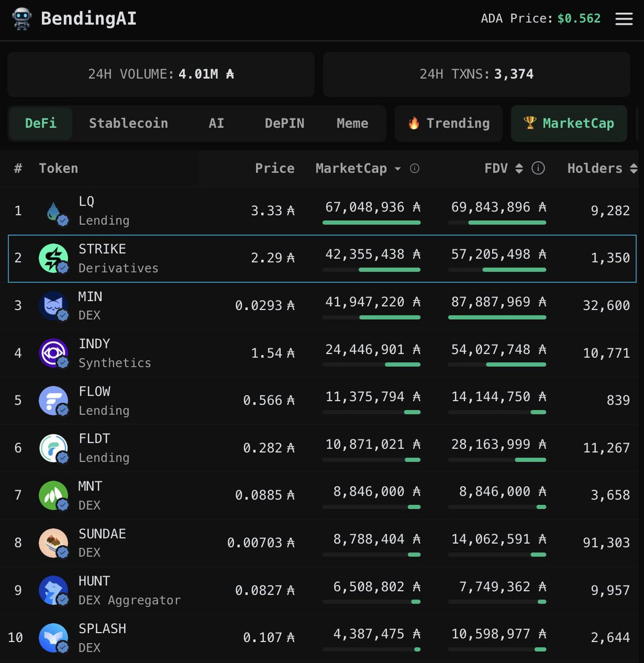Click the Price column header

tap(275, 169)
